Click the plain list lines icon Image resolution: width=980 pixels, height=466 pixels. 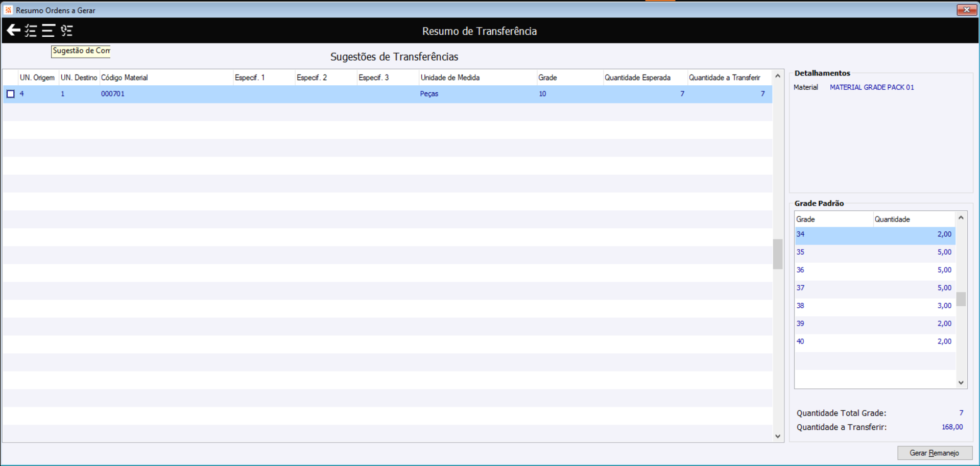48,31
